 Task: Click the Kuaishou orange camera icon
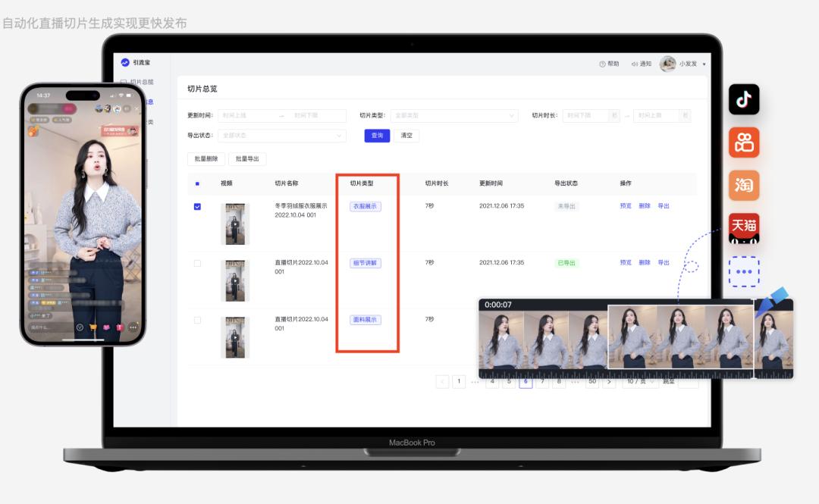click(744, 142)
